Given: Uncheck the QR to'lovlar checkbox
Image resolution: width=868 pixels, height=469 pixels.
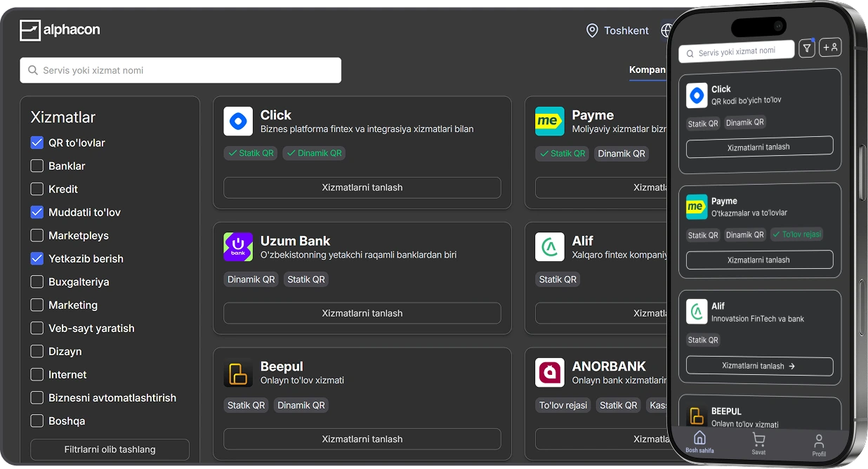Looking at the screenshot, I should [x=37, y=143].
